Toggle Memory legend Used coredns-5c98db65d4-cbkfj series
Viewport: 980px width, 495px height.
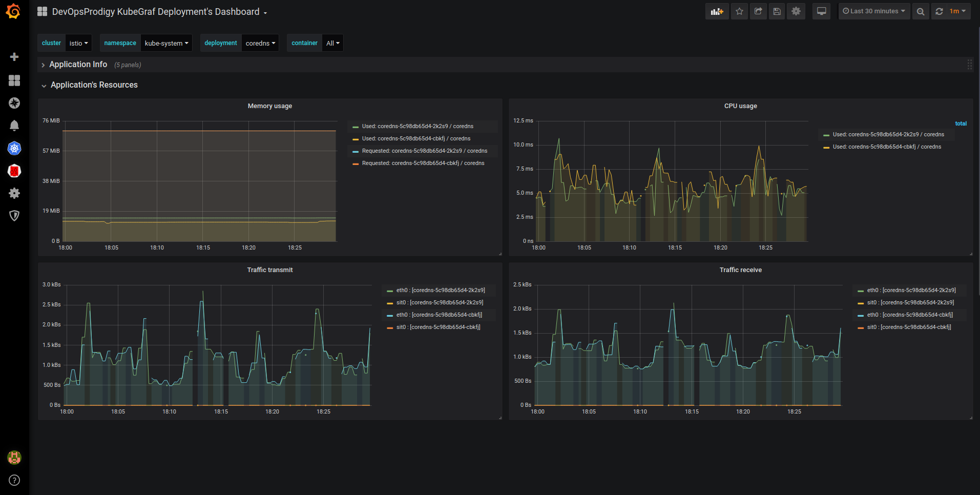[416, 138]
